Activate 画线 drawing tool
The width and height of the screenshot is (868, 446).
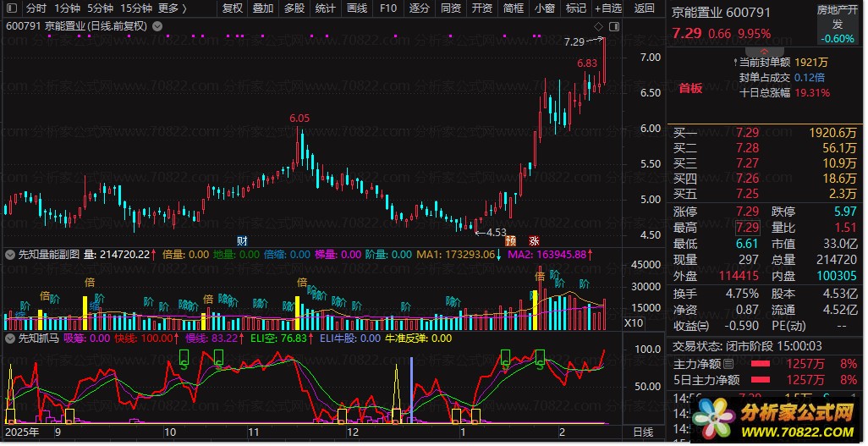click(x=357, y=8)
